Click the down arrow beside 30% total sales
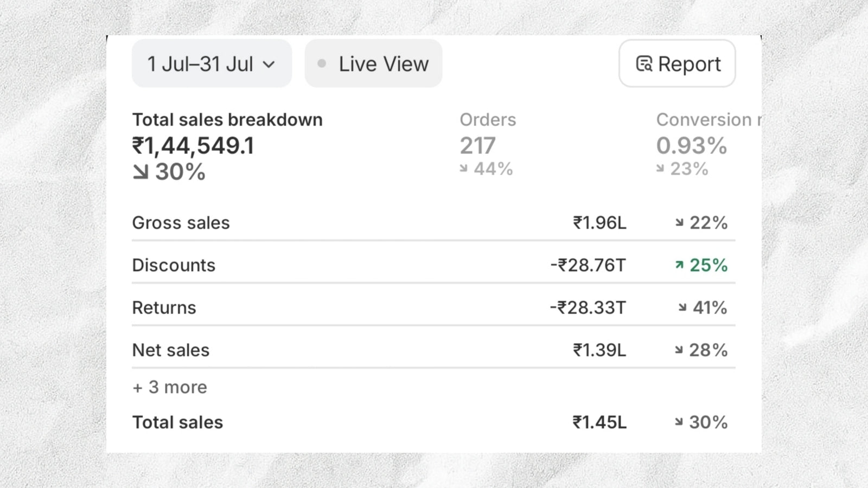 [141, 172]
